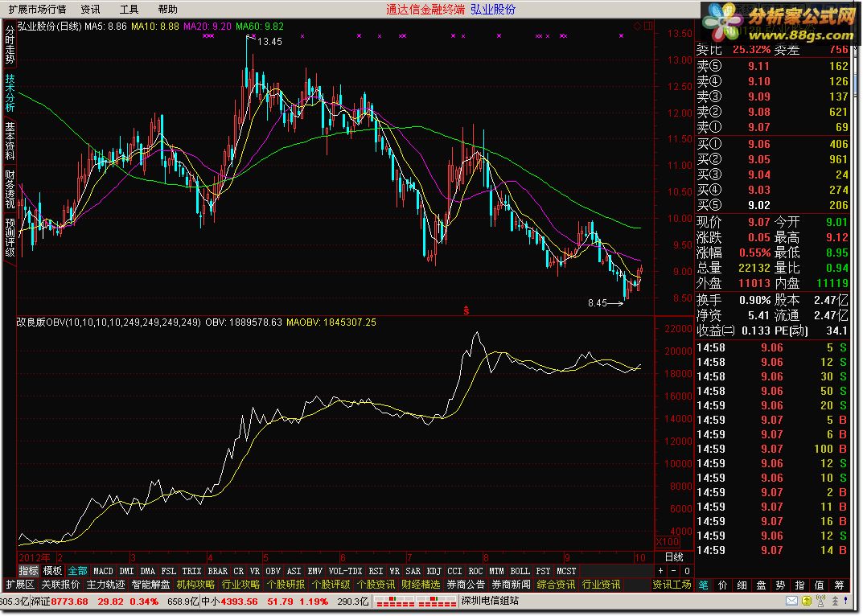Click the 深圳电信組站 server label

490,602
